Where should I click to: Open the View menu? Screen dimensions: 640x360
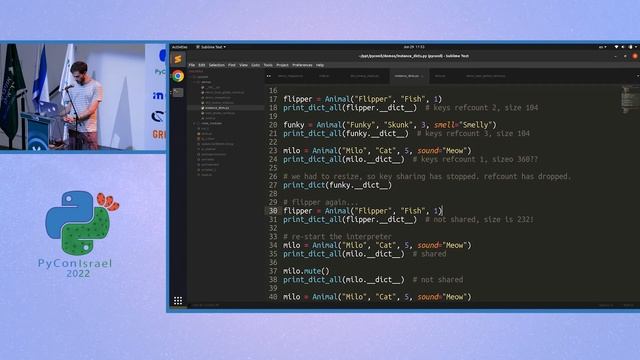tap(244, 65)
